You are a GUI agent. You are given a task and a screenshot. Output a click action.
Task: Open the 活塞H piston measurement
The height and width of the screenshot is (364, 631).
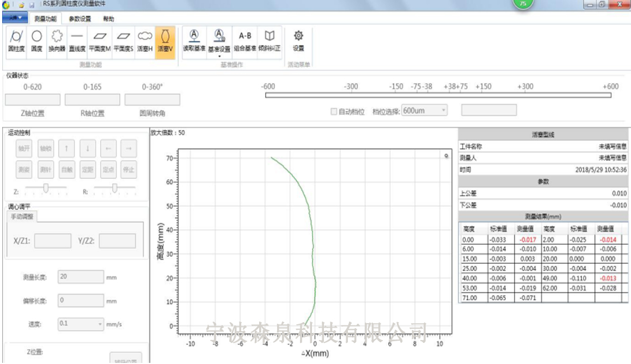(x=145, y=41)
